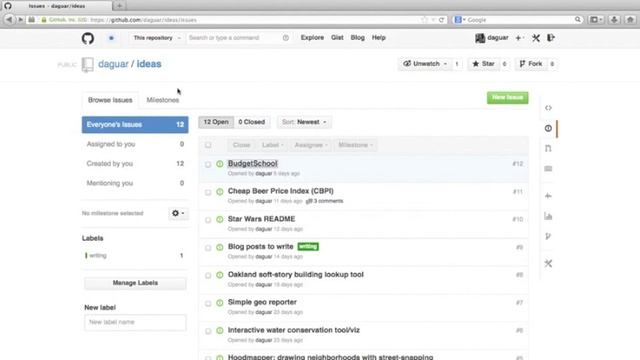Open the Sort: Newest dropdown

point(304,122)
